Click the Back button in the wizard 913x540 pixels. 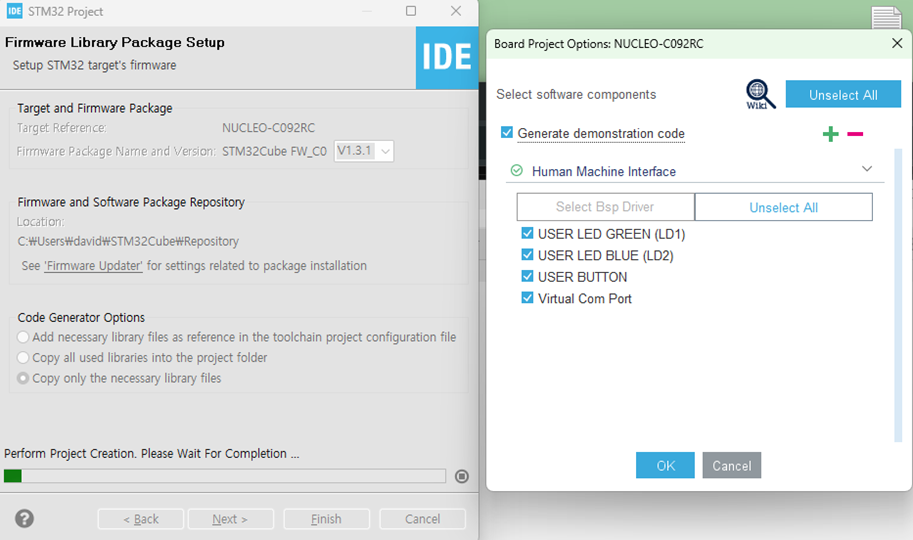point(141,519)
